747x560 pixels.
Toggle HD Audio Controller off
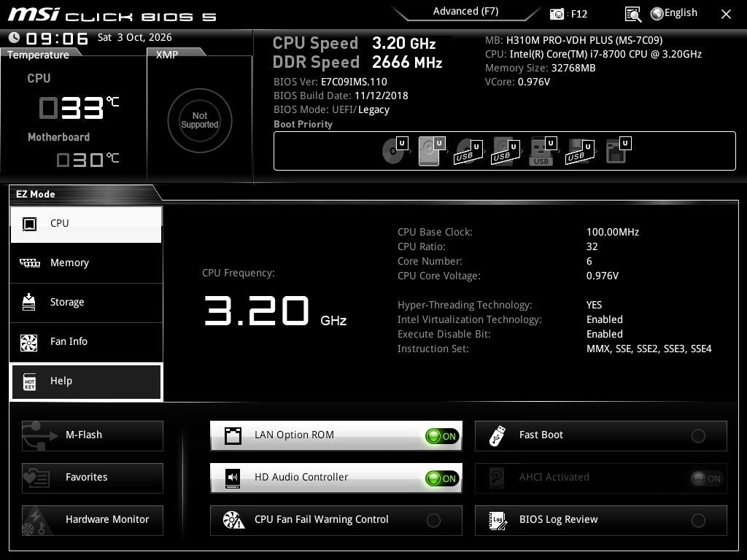(x=442, y=478)
